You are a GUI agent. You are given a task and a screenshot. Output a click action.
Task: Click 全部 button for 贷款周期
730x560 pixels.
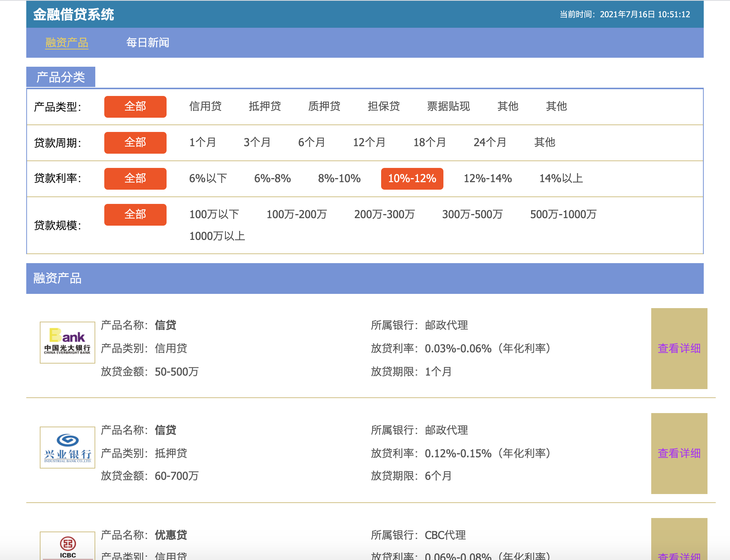pyautogui.click(x=135, y=142)
